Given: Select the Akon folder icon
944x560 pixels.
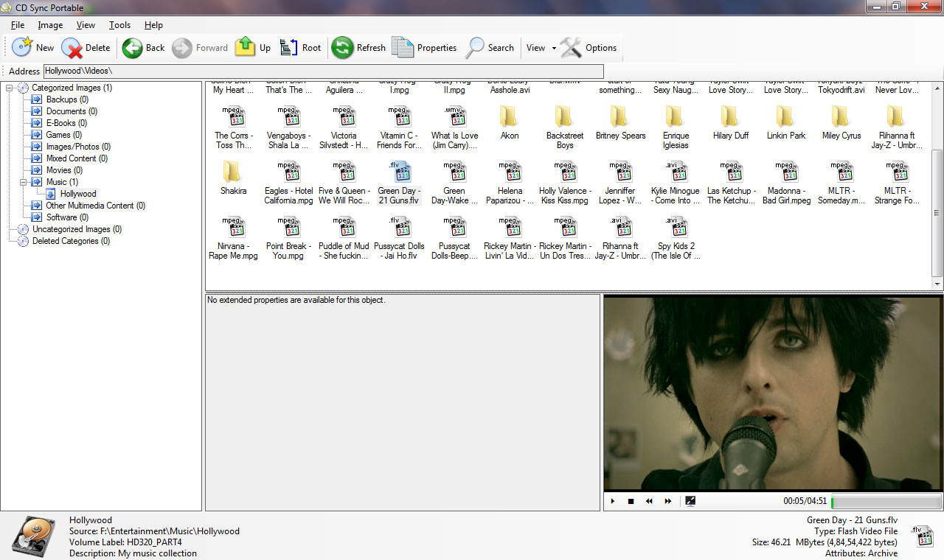Looking at the screenshot, I should [509, 117].
